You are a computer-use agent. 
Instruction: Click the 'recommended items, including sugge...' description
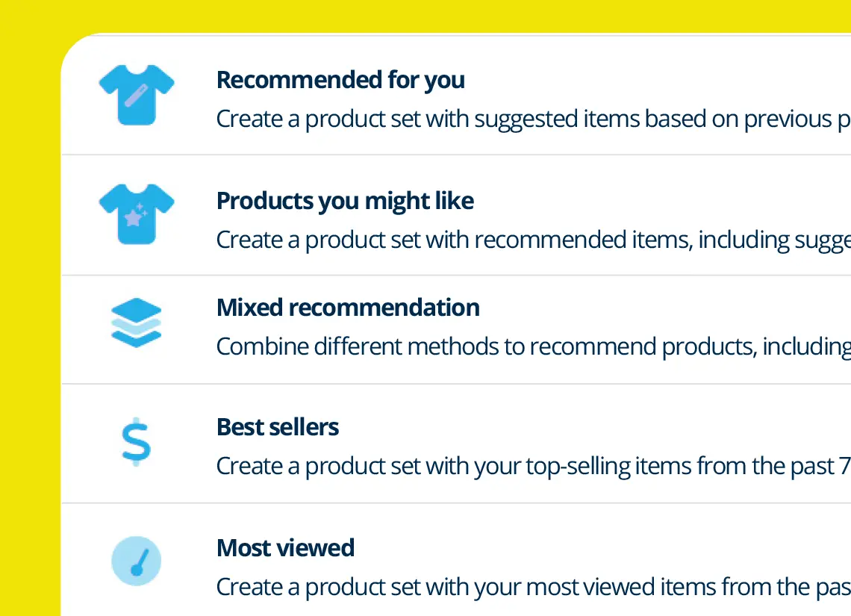coord(533,240)
